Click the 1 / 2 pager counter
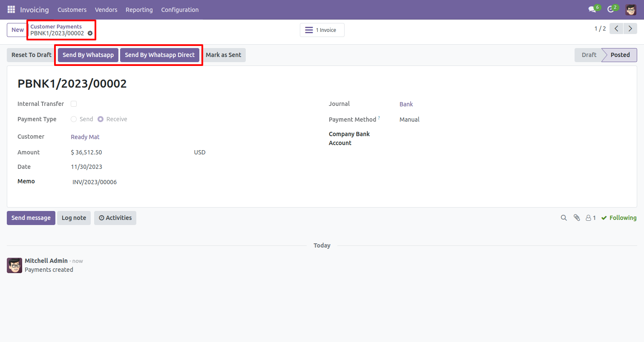Screen dimensions: 644x342 click(x=600, y=29)
